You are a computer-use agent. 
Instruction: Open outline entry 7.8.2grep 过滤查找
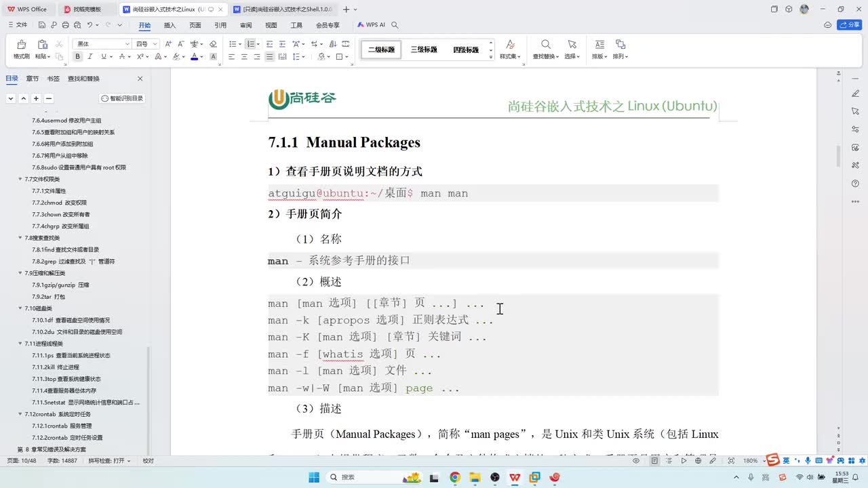tap(73, 262)
